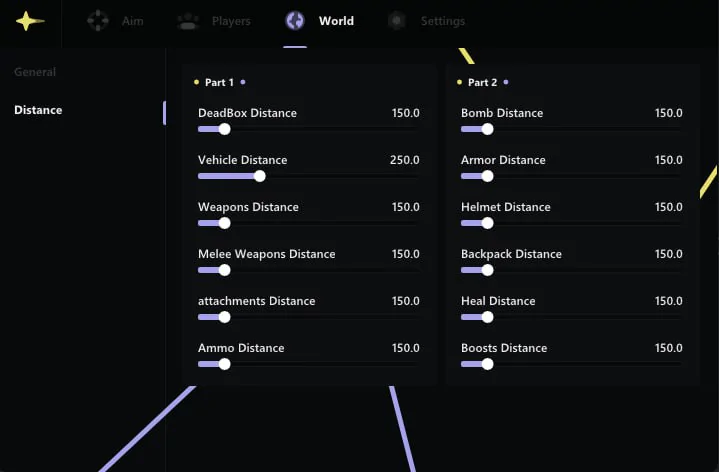Viewport: 719px width, 472px height.
Task: Open the Aim crosshair icon tab
Action: (x=98, y=21)
